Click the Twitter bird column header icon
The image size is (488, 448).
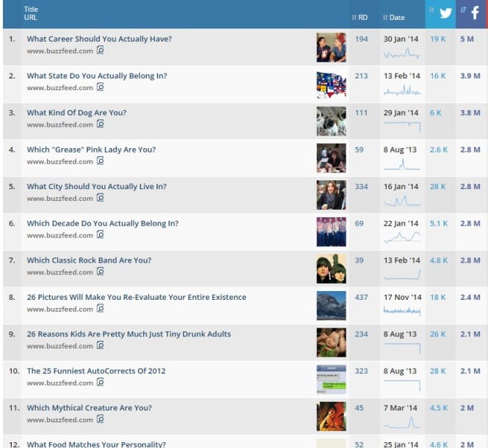[x=445, y=13]
